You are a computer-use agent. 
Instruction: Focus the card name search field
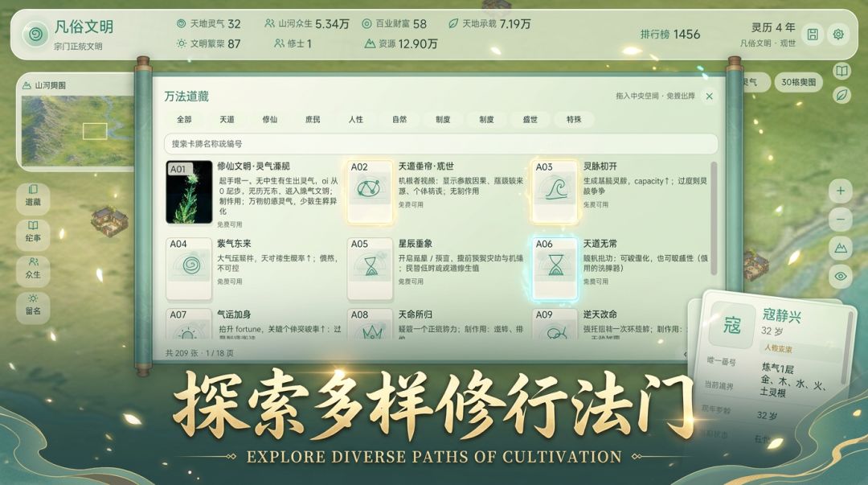pyautogui.click(x=440, y=143)
